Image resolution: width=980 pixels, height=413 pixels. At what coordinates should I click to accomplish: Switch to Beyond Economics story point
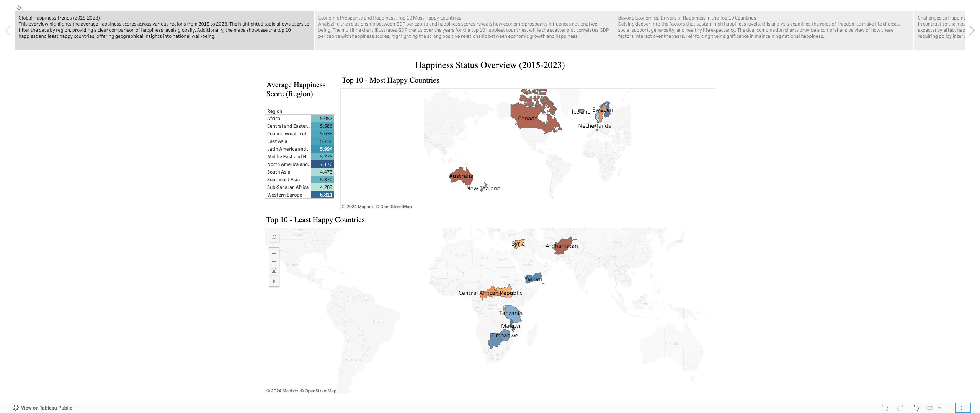coord(763,31)
